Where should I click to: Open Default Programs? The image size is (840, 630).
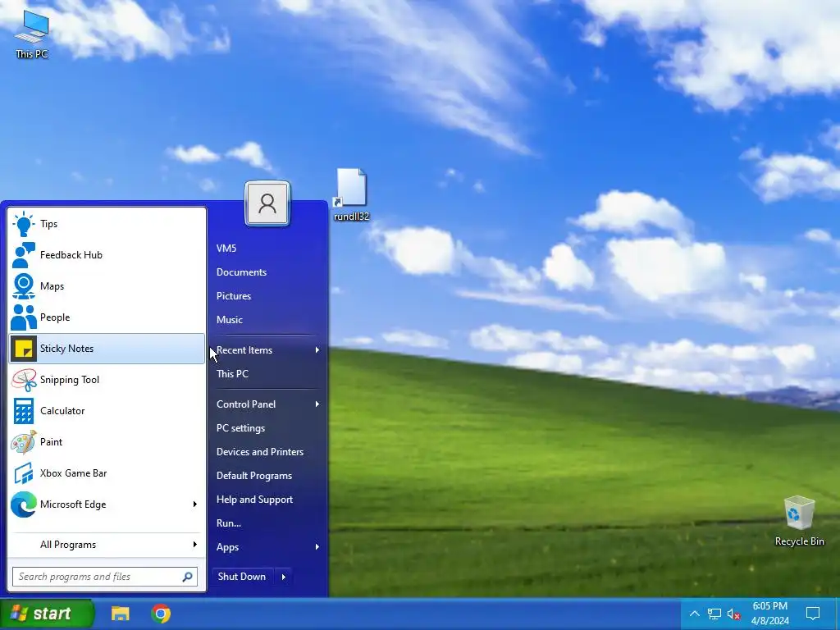[254, 475]
